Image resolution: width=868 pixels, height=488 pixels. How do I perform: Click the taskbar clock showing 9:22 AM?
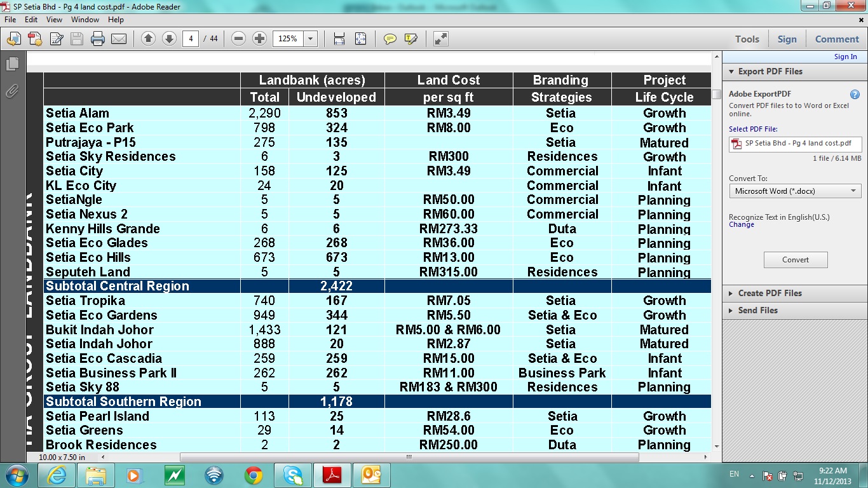(x=833, y=475)
